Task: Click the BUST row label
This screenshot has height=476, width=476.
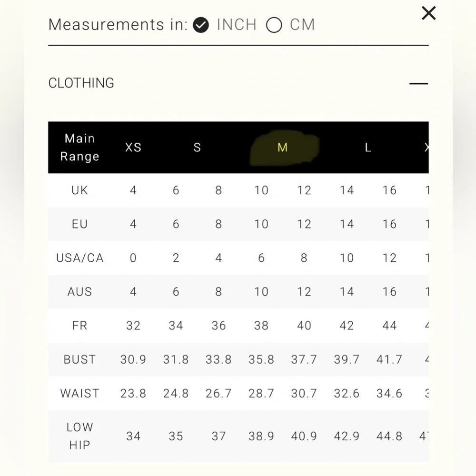Action: [x=79, y=359]
